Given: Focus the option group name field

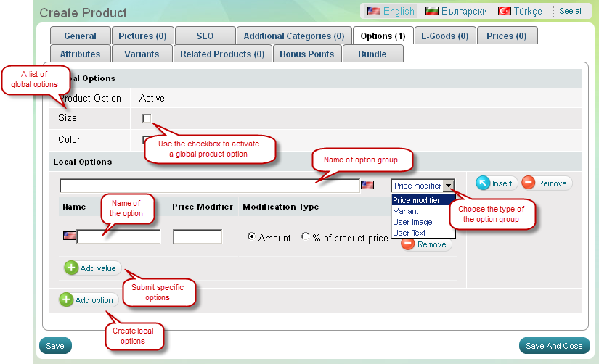Looking at the screenshot, I should point(209,186).
